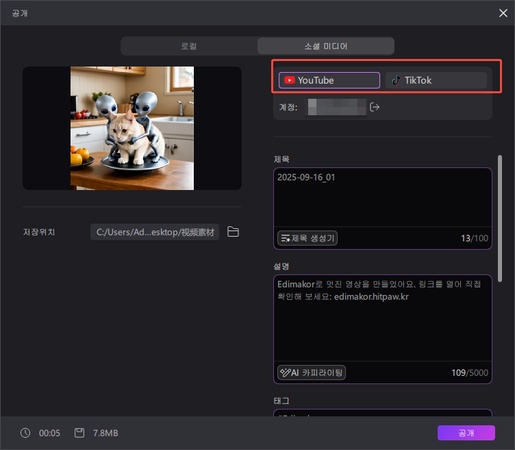Click the YouTube logo icon
This screenshot has height=450, width=515.
(289, 80)
